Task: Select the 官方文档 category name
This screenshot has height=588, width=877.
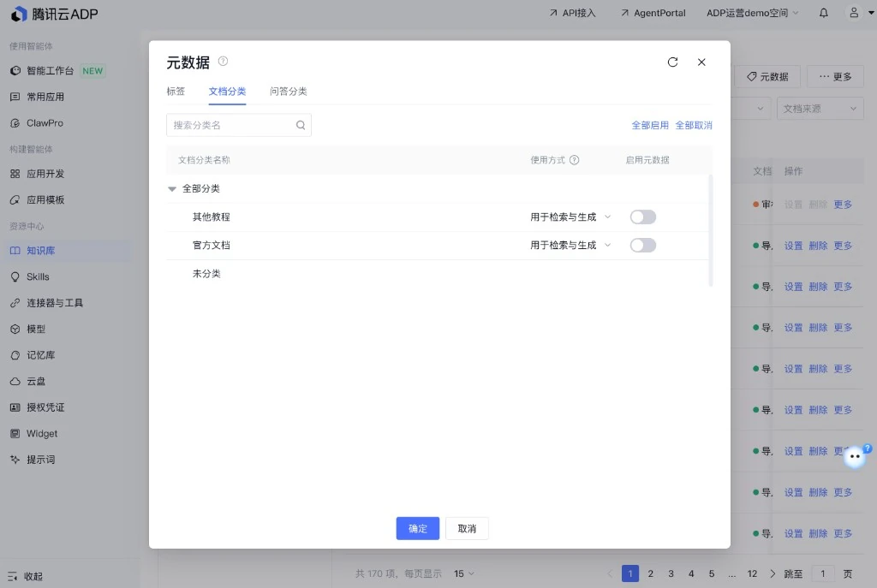Action: [x=212, y=246]
